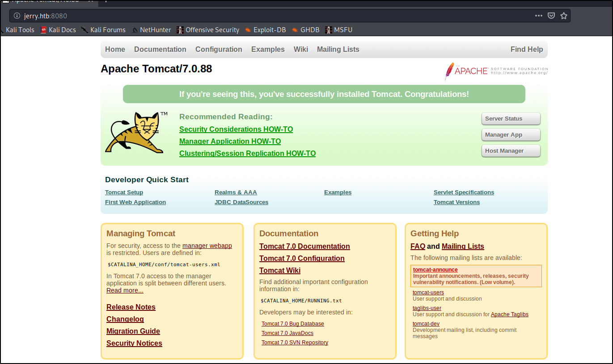The width and height of the screenshot is (613, 364).
Task: Open the Migration Guide link
Action: tap(133, 331)
